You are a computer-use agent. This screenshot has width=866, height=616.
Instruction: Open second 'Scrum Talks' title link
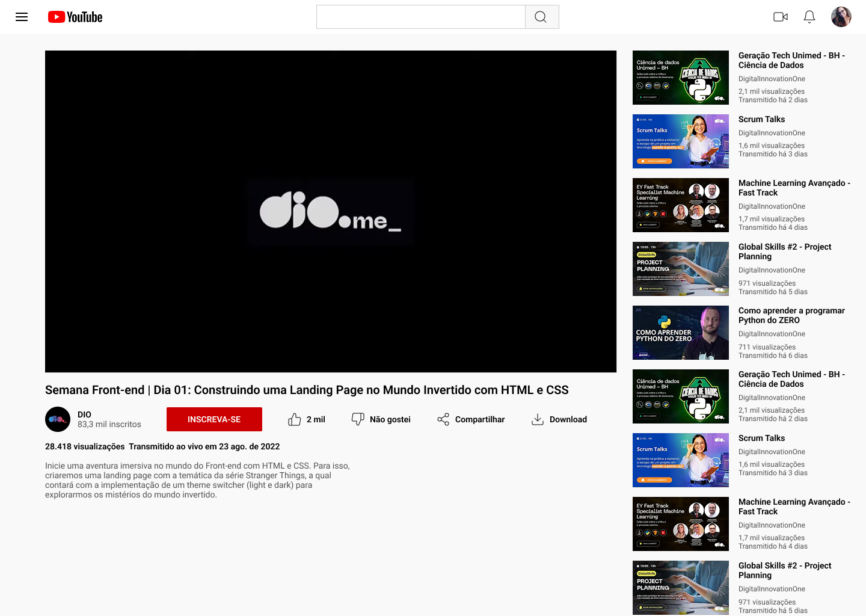(x=761, y=438)
